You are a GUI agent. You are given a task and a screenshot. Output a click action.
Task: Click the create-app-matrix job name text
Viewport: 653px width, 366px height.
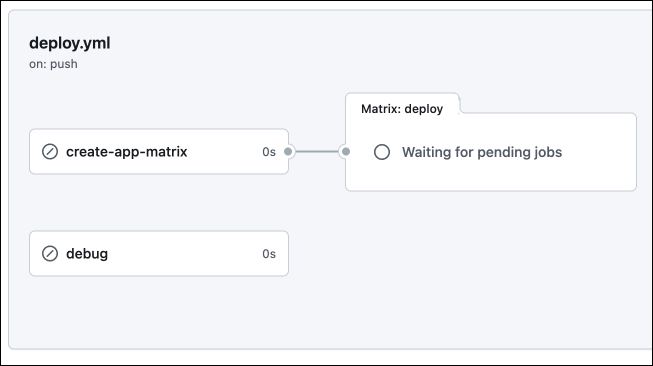coord(127,152)
